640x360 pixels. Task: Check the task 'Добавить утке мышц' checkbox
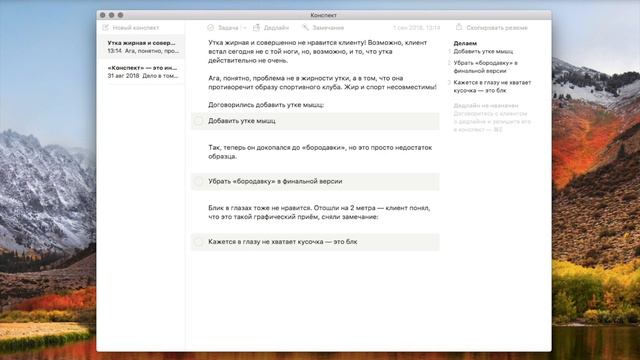(198, 121)
